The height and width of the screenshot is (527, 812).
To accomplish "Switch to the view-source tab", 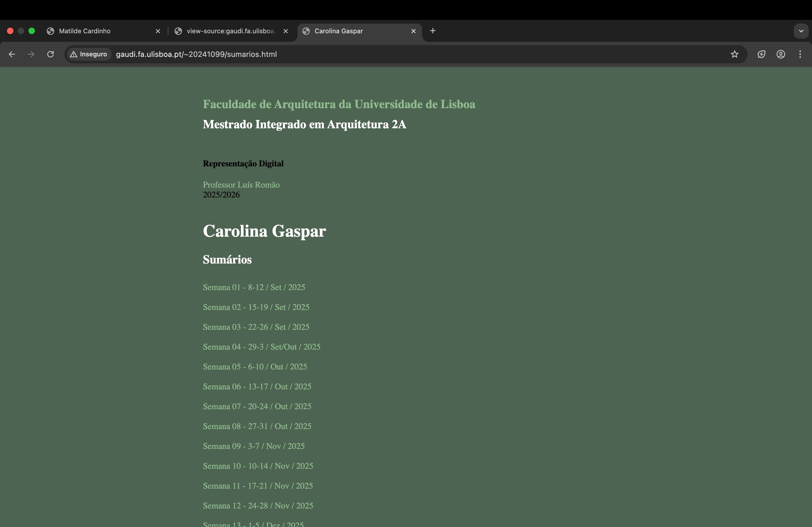I will (230, 31).
